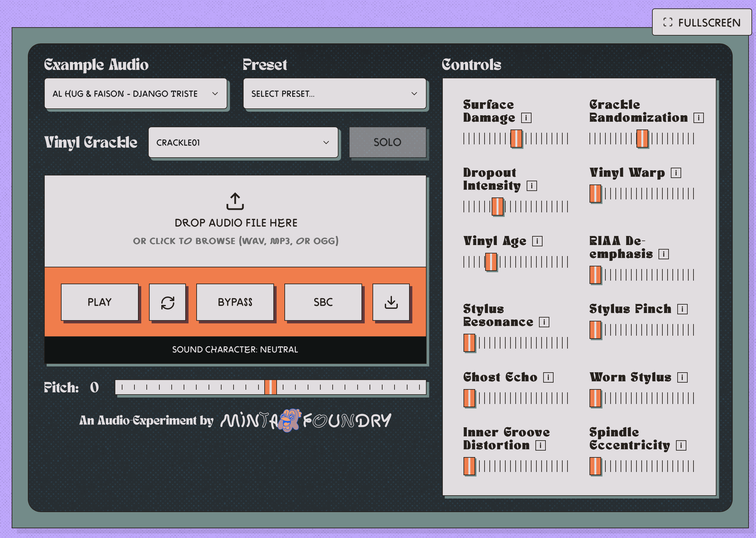Viewport: 756px width, 538px height.
Task: Show info for Vinyl Warp
Action: point(676,173)
